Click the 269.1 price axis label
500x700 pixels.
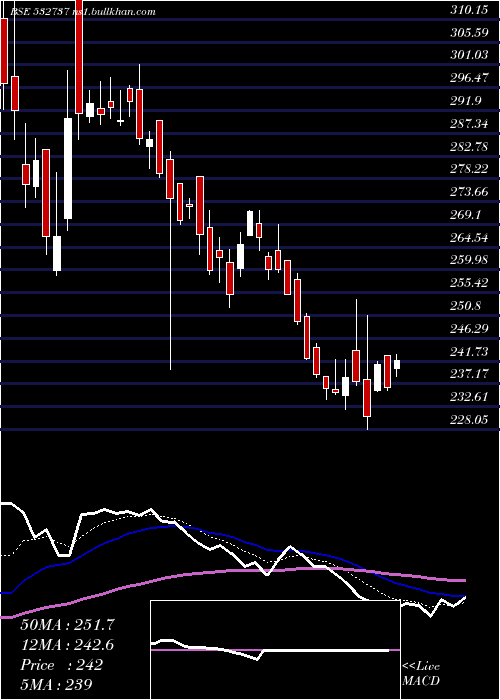tap(466, 215)
